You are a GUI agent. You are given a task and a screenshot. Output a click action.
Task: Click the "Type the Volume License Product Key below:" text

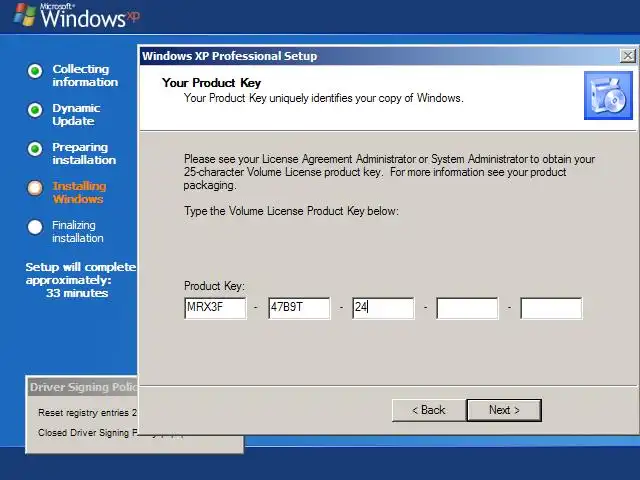pos(291,211)
